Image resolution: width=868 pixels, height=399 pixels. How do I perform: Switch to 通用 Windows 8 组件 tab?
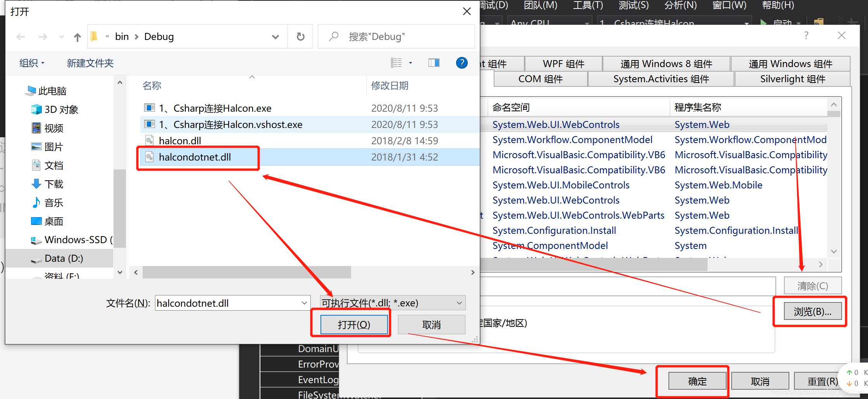pos(666,64)
